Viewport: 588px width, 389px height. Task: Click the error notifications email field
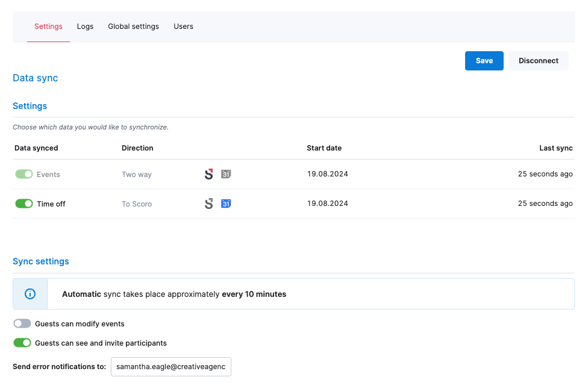click(x=171, y=367)
